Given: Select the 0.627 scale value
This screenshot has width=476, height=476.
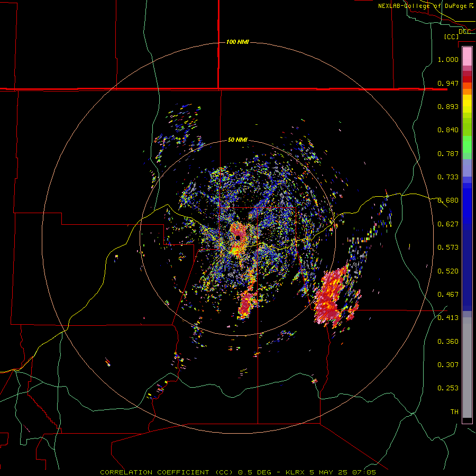Looking at the screenshot, I should tap(448, 224).
